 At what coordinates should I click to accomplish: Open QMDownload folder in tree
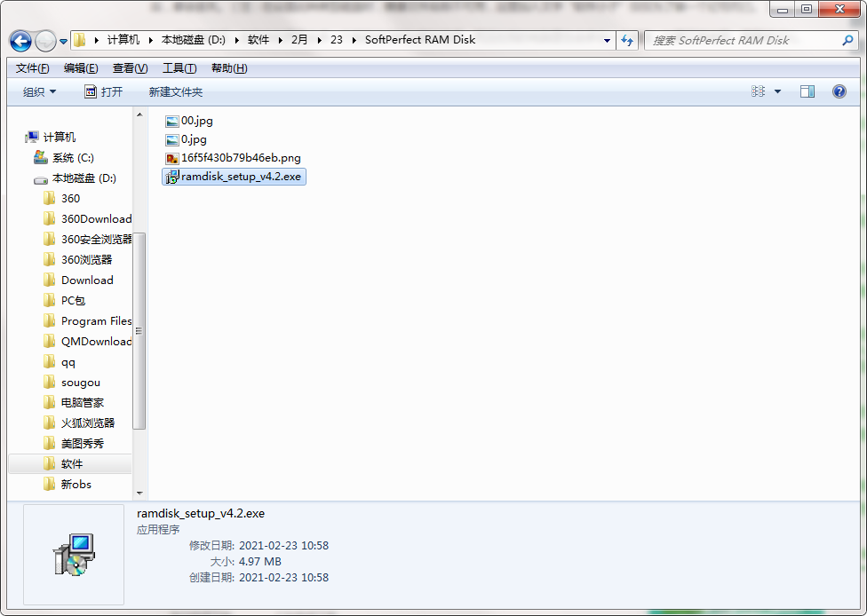tap(87, 342)
